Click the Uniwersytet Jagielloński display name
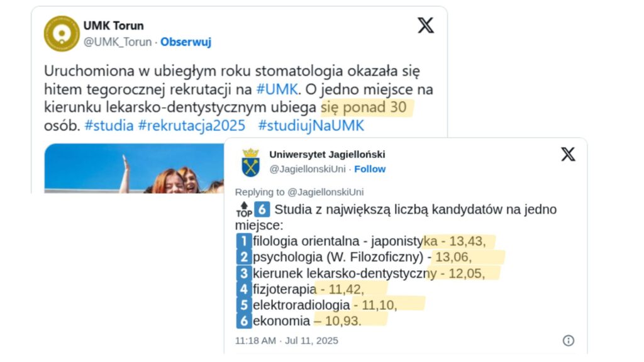644x362 pixels. (327, 155)
